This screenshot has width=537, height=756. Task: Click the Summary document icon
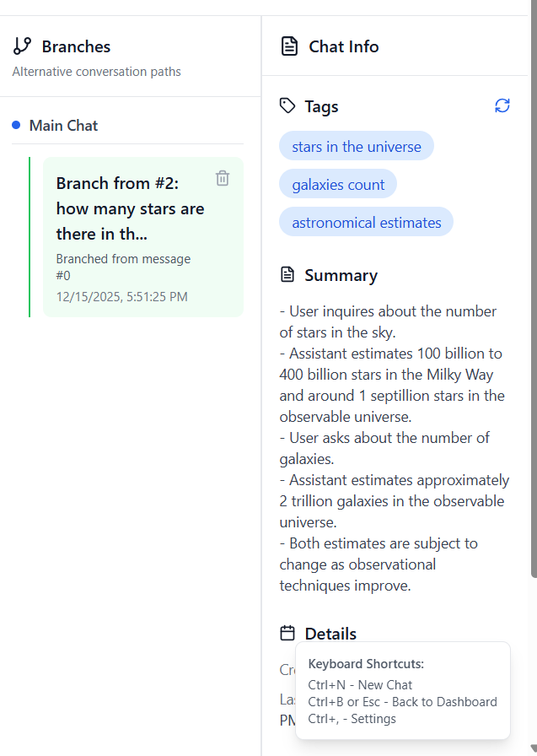coord(287,274)
